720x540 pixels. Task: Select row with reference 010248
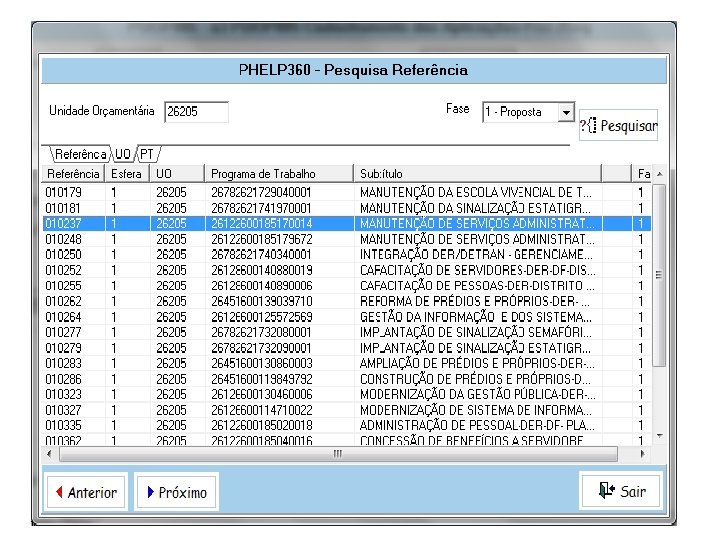[x=347, y=239]
